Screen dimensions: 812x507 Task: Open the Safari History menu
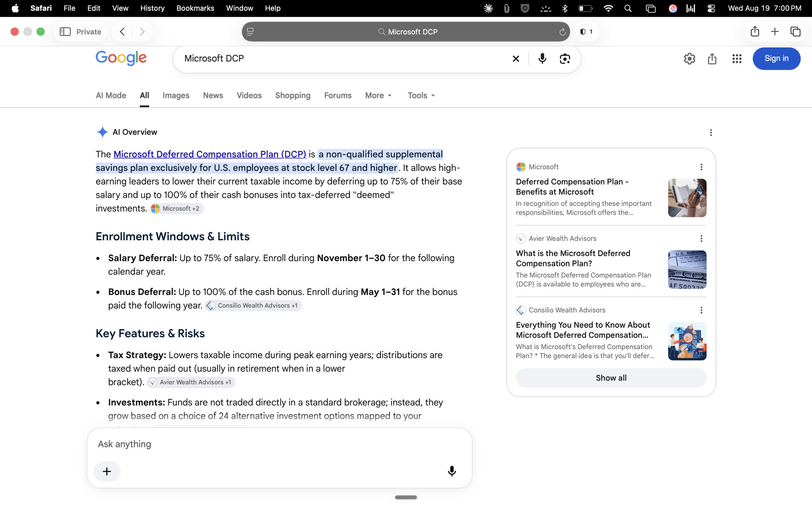pos(152,8)
